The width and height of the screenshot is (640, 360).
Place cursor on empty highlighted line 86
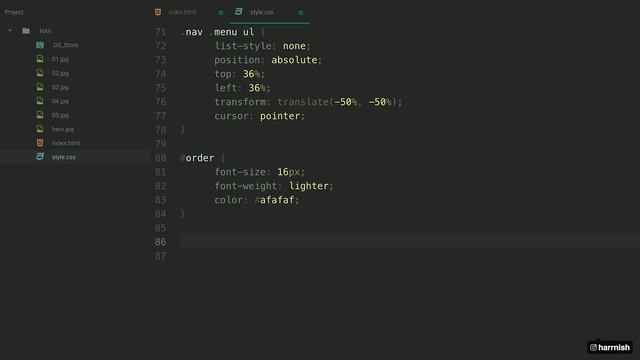(x=410, y=242)
